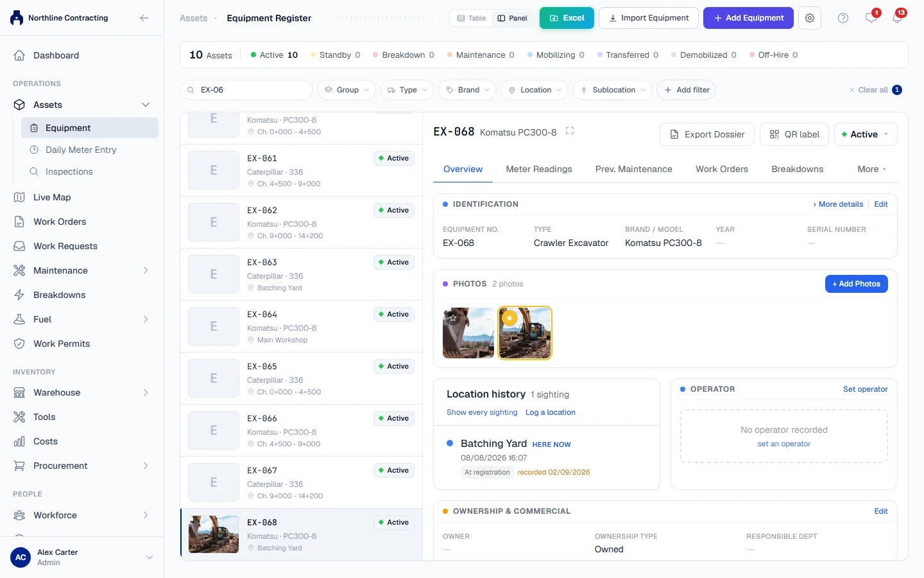Expand the More tabs menu
924x578 pixels.
[x=871, y=169]
